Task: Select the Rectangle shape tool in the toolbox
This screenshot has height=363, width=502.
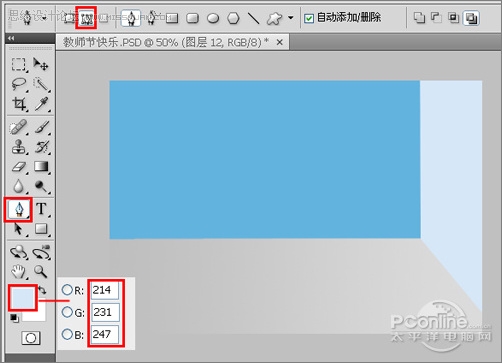Action: (41, 229)
